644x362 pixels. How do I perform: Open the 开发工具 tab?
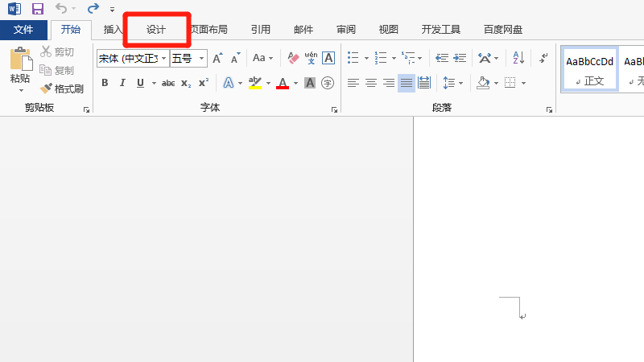tap(440, 30)
